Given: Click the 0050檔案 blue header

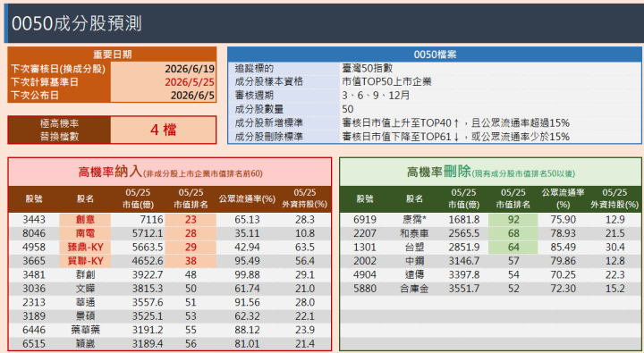Looking at the screenshot, I should pos(435,55).
